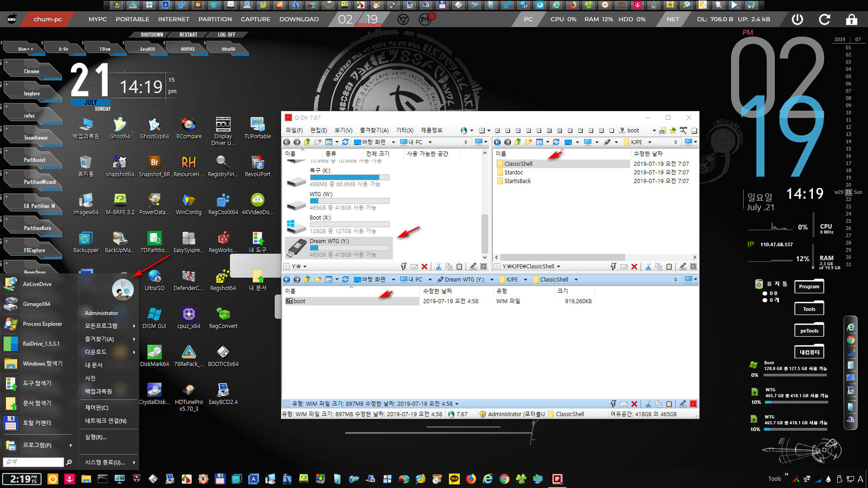The image size is (868, 488).
Task: Open BCompare on the desktop
Action: click(x=189, y=128)
